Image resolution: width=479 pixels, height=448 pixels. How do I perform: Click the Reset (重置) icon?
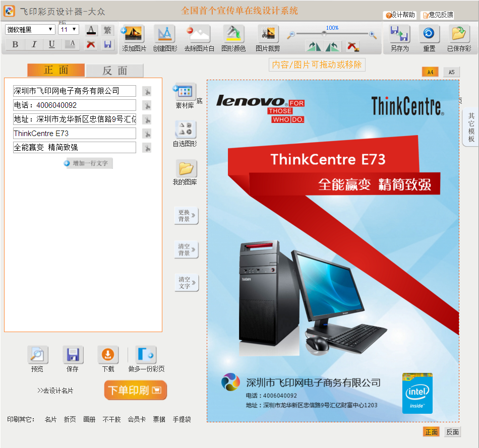tap(429, 34)
